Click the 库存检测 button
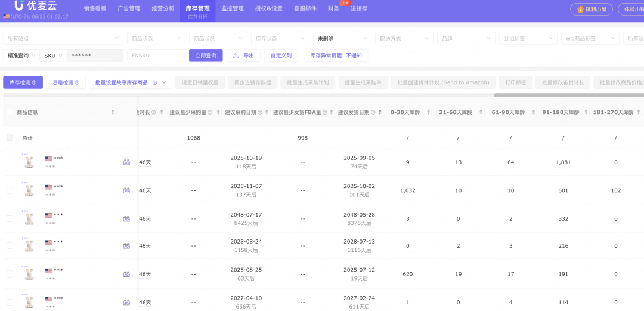The width and height of the screenshot is (644, 311). 23,82
